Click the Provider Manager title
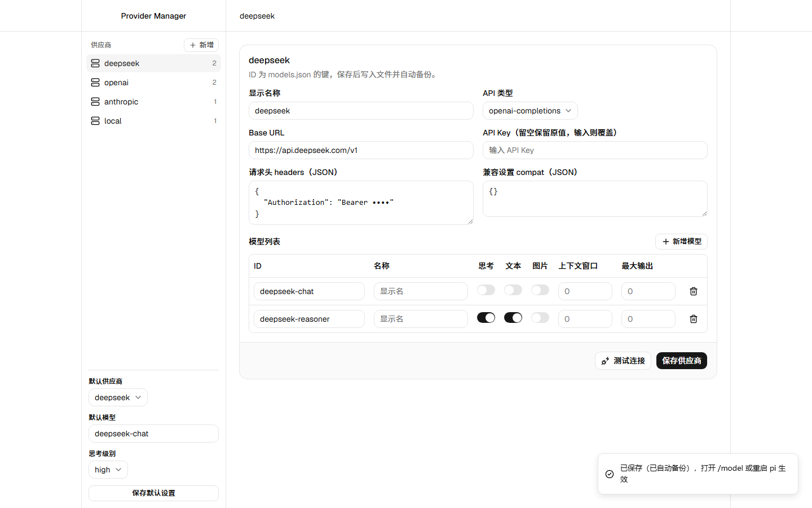This screenshot has height=508, width=812. [153, 16]
